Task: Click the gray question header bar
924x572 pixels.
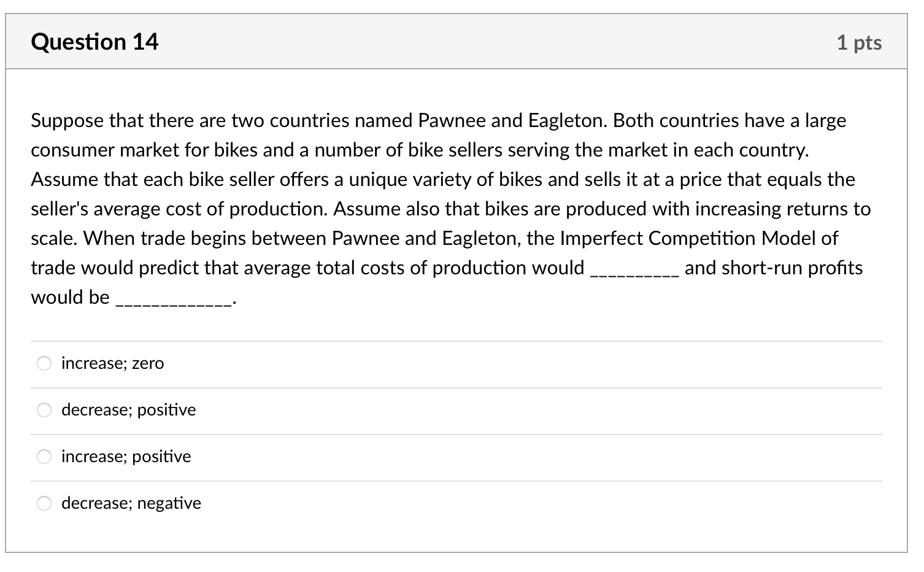Action: pos(460,42)
